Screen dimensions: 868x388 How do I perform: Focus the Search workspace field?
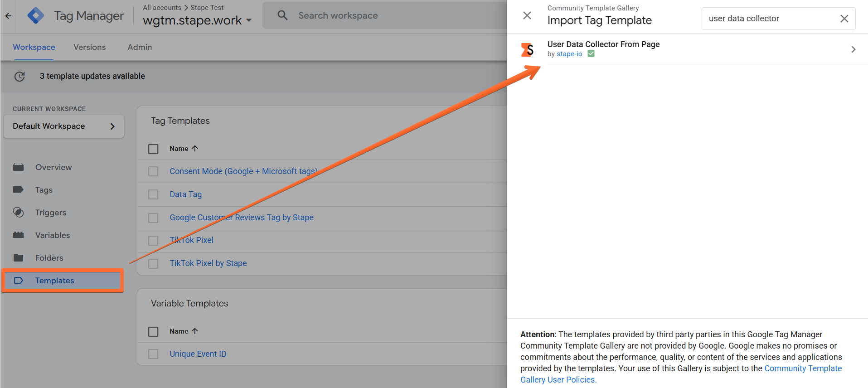coord(384,15)
